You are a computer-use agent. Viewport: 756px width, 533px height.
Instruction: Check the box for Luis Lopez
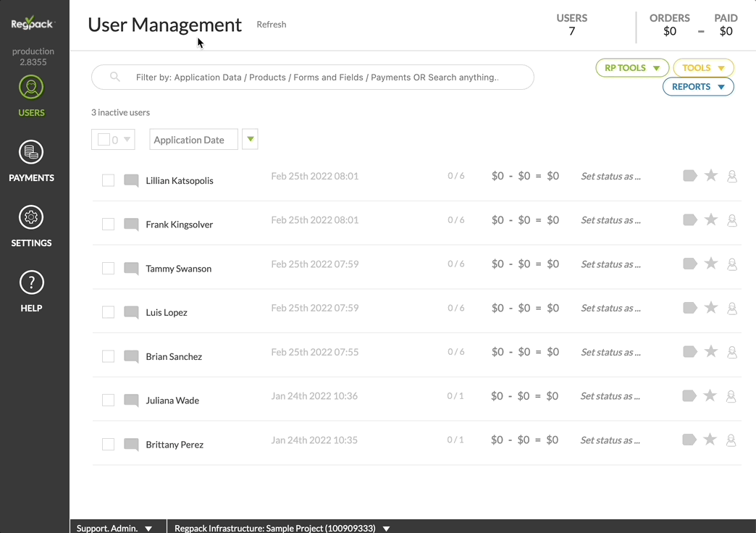108,312
